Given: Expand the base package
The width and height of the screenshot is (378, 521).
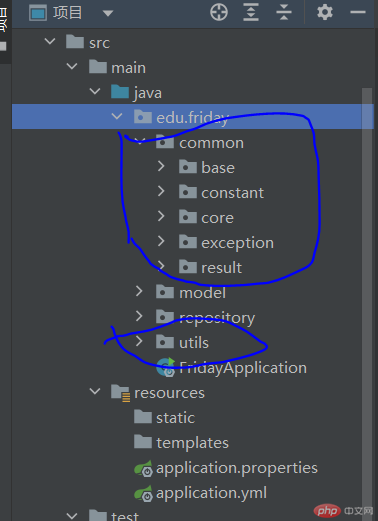Looking at the screenshot, I should point(161,166).
